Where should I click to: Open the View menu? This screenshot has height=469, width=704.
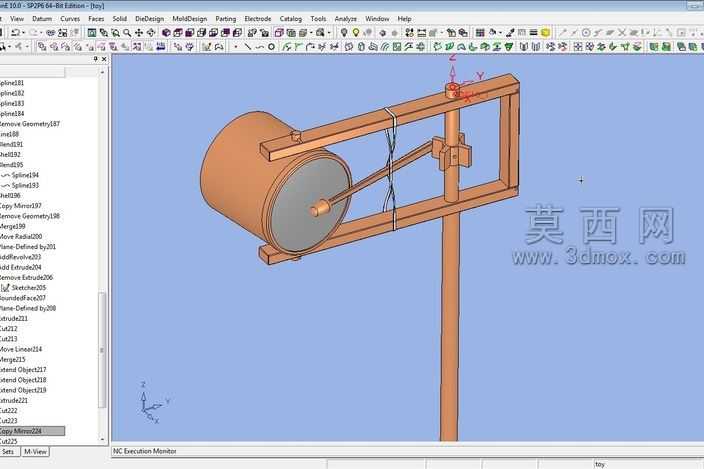click(17, 19)
